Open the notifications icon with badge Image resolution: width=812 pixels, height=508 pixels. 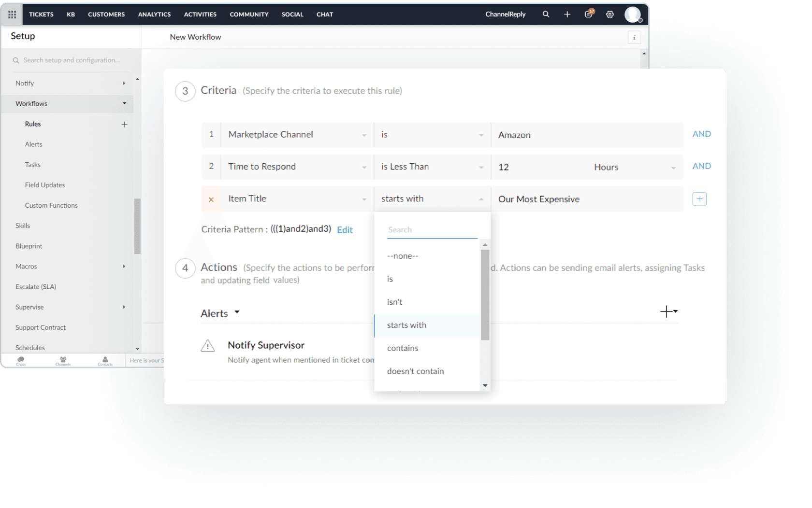tap(589, 14)
